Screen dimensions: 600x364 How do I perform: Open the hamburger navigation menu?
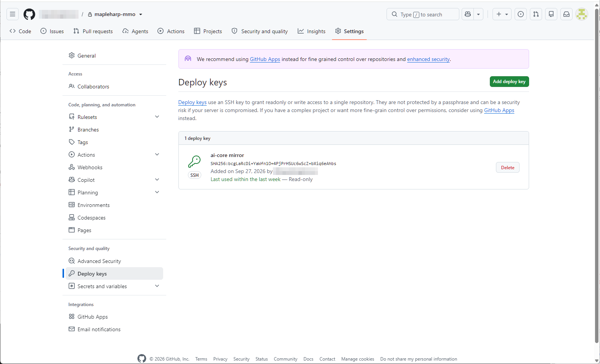(x=13, y=14)
